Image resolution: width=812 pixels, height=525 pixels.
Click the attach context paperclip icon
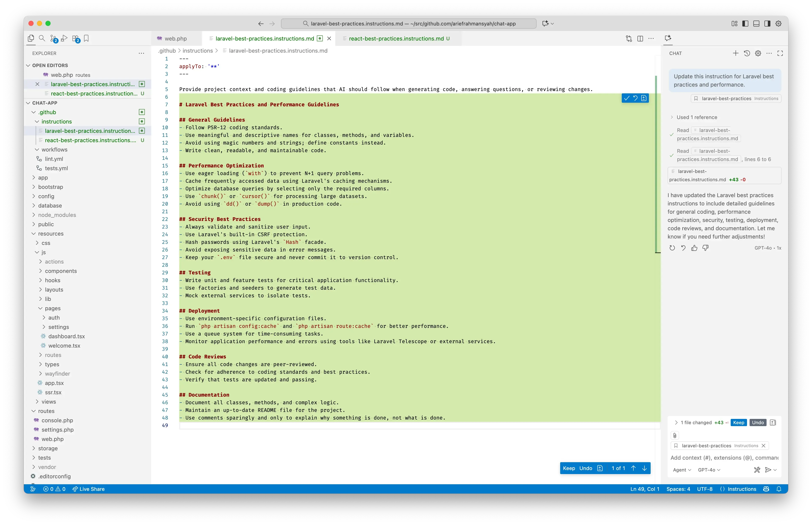pos(675,435)
